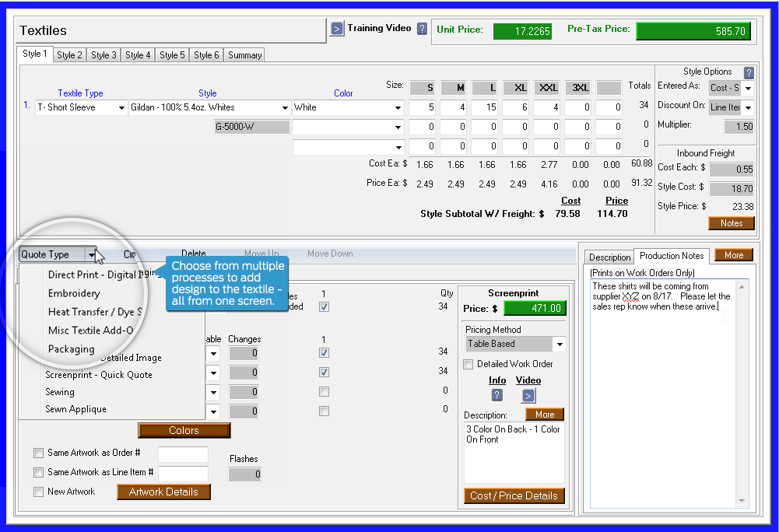Click the green Screenprint price field

tap(534, 308)
